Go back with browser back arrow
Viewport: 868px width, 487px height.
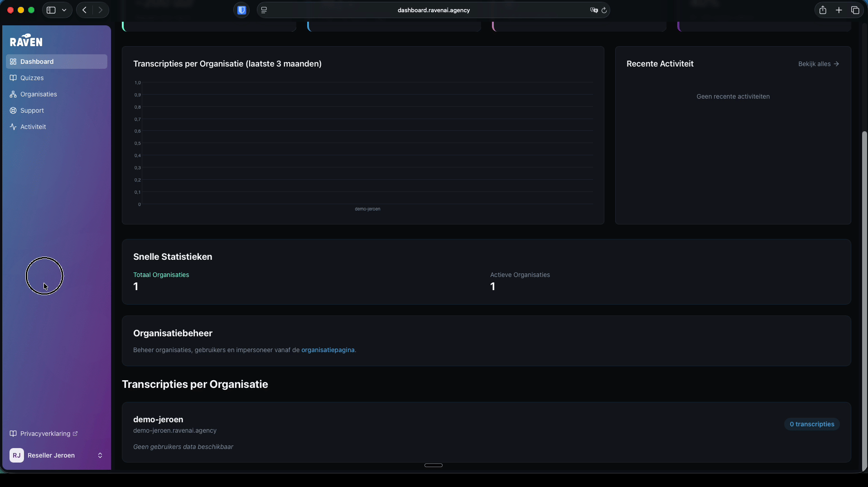[x=84, y=10]
